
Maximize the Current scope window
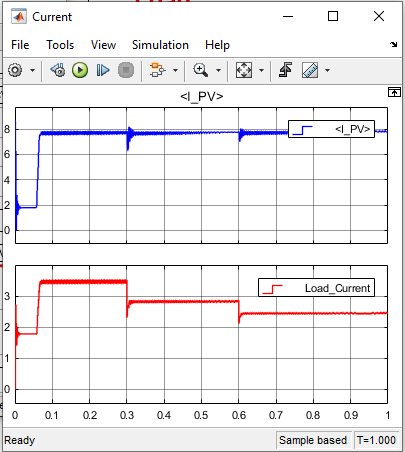(333, 16)
